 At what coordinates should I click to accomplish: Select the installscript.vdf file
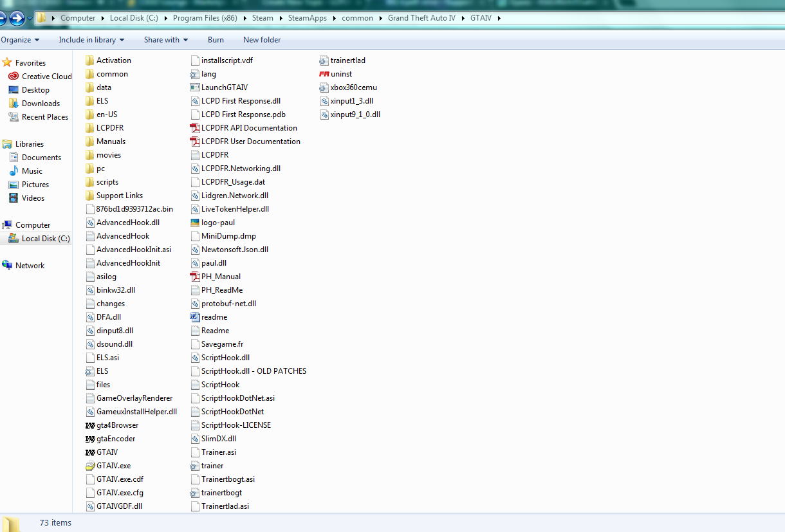[222, 60]
